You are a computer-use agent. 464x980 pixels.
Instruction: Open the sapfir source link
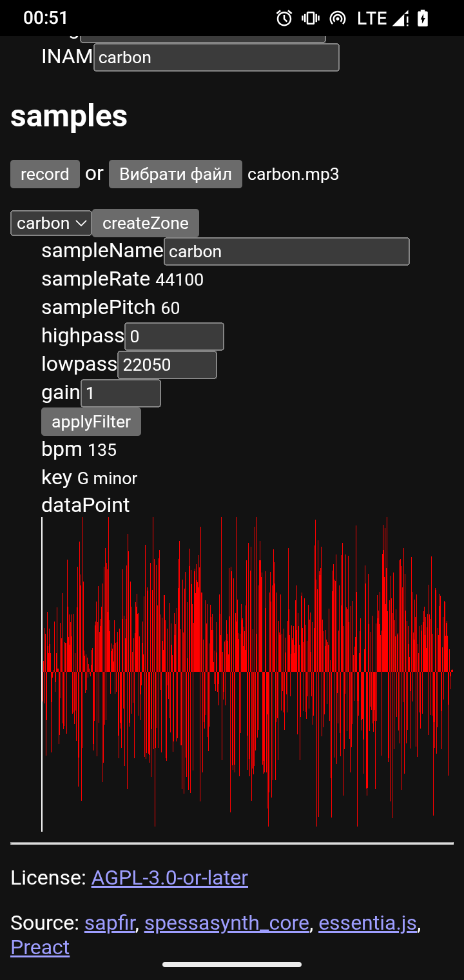110,923
